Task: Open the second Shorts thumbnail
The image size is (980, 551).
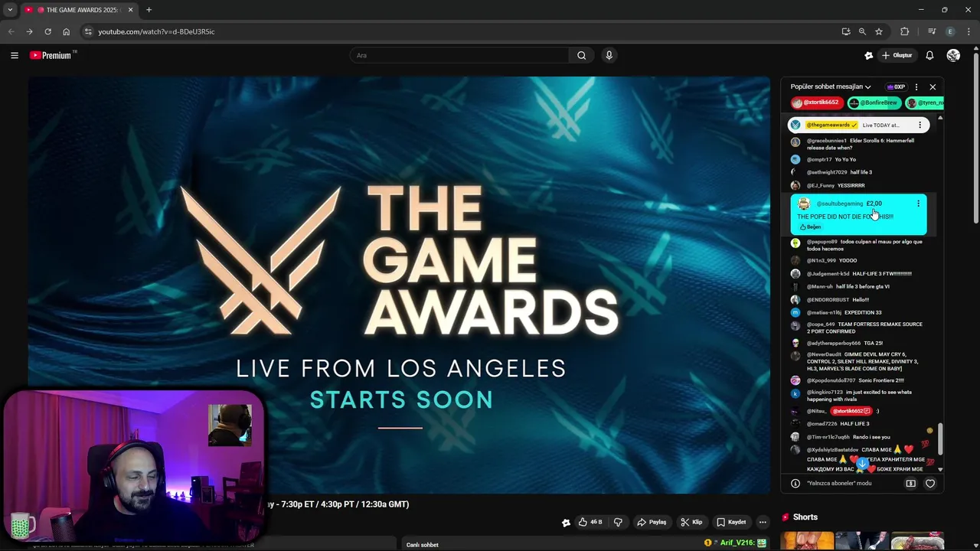Action: [x=862, y=541]
